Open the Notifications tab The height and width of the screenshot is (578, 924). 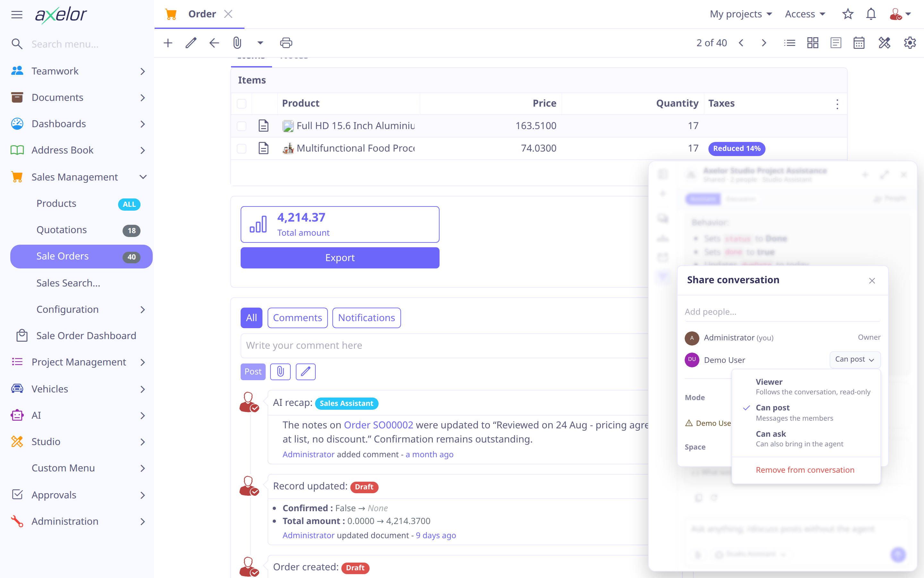tap(366, 318)
